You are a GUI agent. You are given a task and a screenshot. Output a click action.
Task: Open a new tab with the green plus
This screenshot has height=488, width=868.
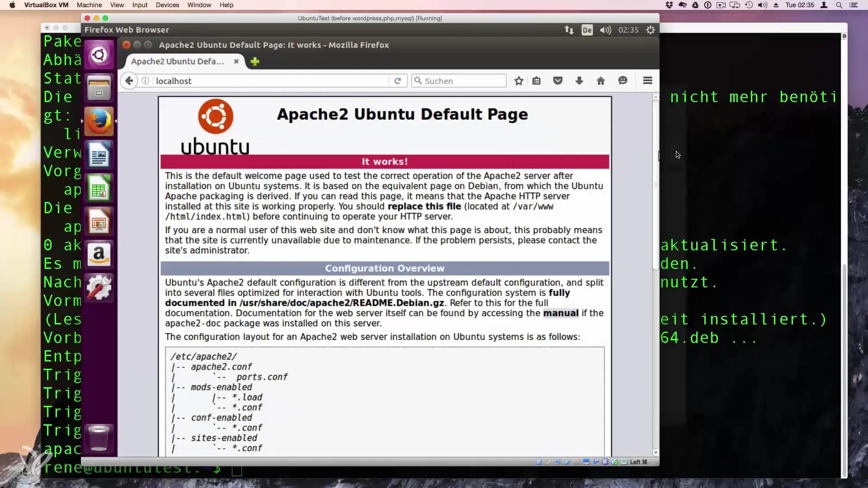click(x=255, y=61)
